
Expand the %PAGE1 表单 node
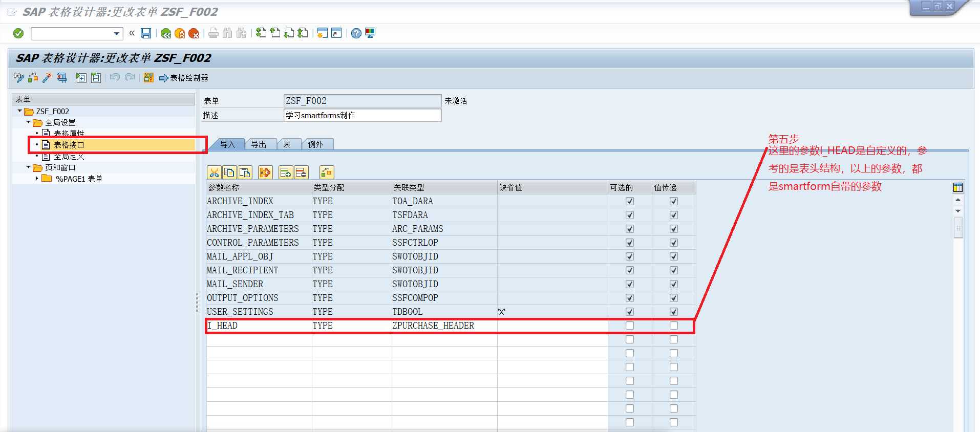coord(37,178)
